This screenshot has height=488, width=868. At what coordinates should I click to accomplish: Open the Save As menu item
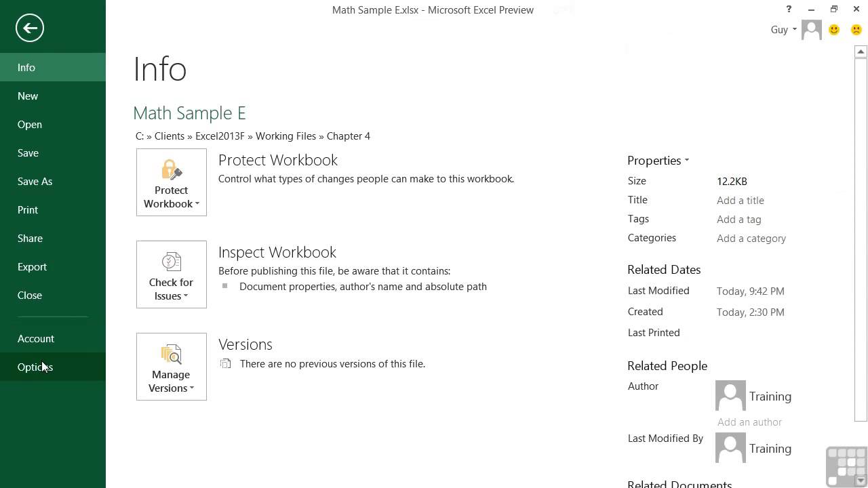coord(35,181)
